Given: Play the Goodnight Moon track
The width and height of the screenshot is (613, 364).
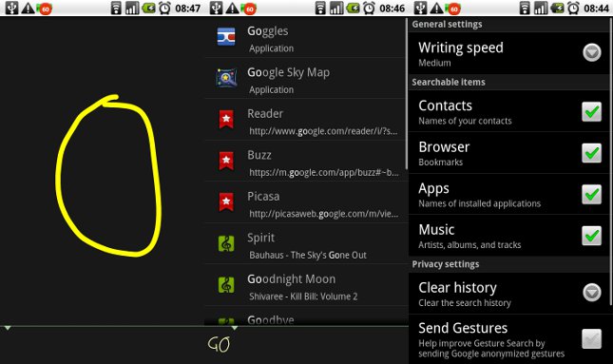Looking at the screenshot, I should click(x=306, y=285).
